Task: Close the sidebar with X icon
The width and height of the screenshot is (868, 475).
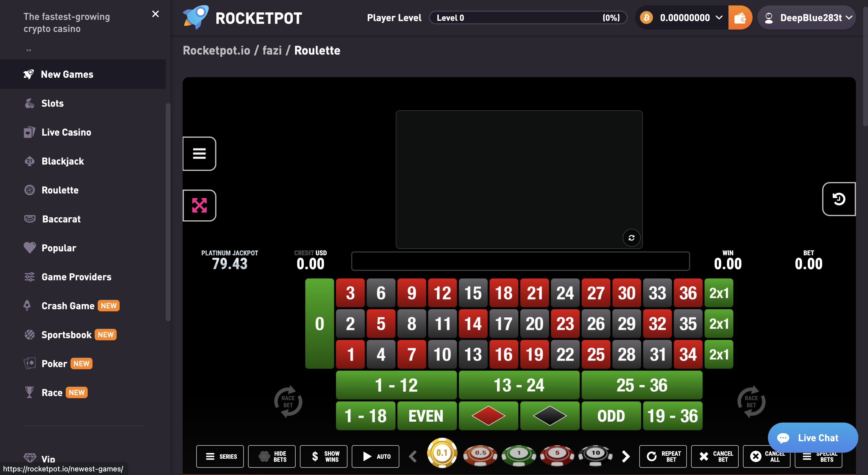Action: (x=155, y=14)
